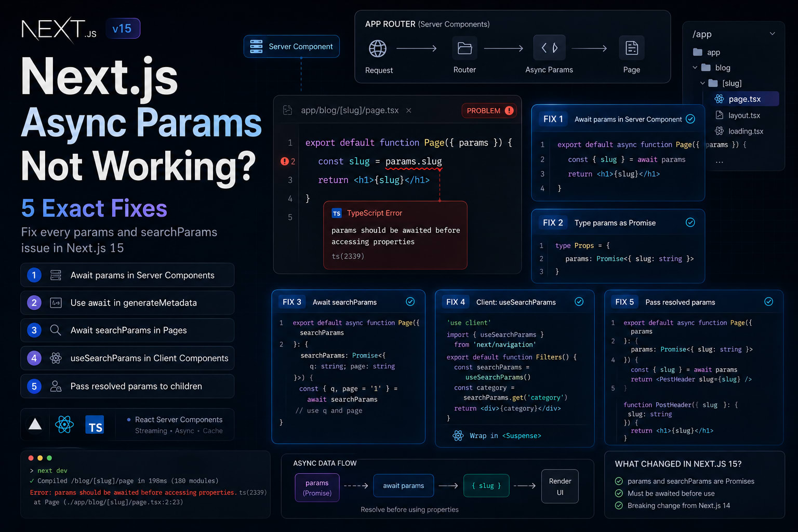Image resolution: width=798 pixels, height=532 pixels.
Task: Select the FIX 5 label tab
Action: tap(624, 302)
